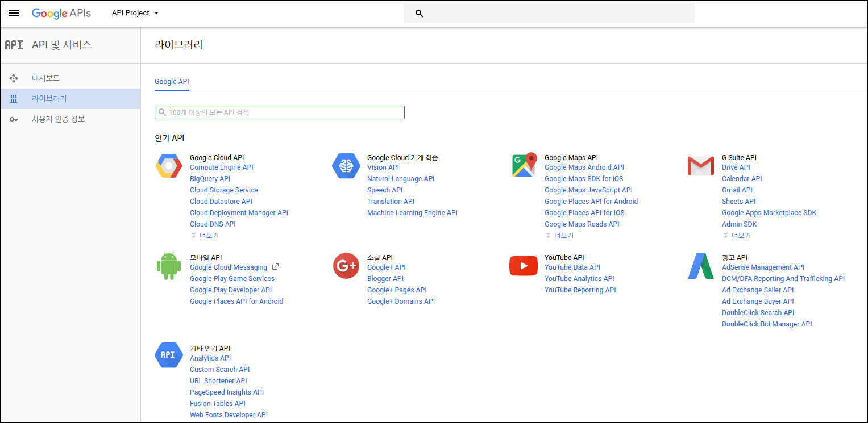Image resolution: width=868 pixels, height=423 pixels.
Task: Open Google Cloud Messaging link
Action: (229, 267)
